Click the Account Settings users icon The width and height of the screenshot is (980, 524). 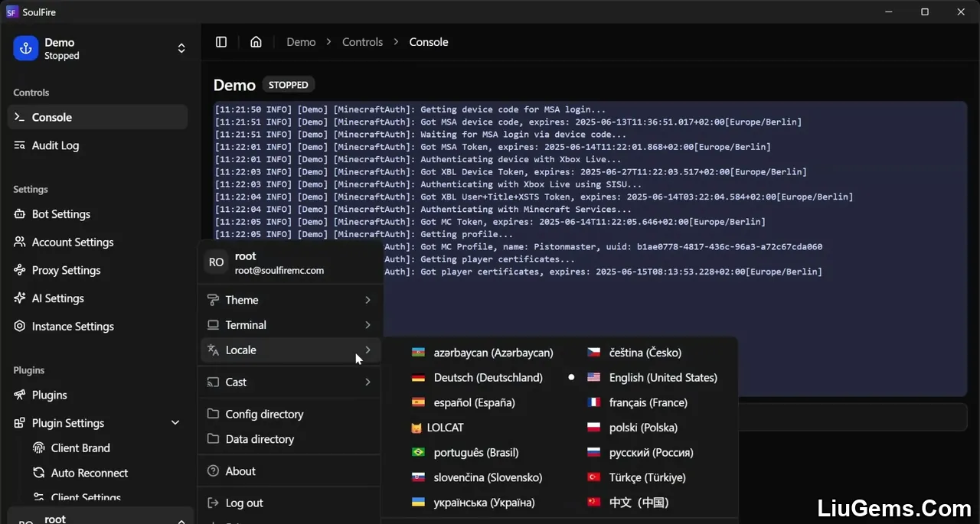[20, 242]
